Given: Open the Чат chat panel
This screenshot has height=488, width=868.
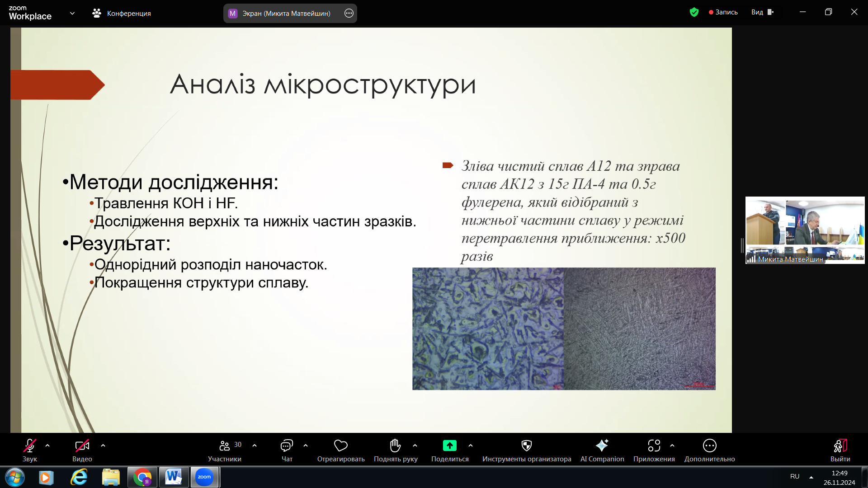Looking at the screenshot, I should tap(287, 446).
